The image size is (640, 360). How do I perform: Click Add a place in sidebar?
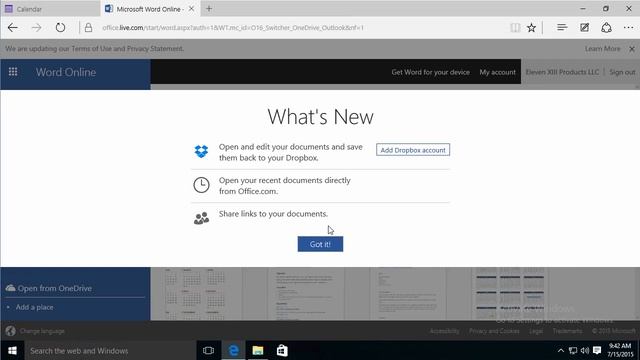[x=34, y=307]
